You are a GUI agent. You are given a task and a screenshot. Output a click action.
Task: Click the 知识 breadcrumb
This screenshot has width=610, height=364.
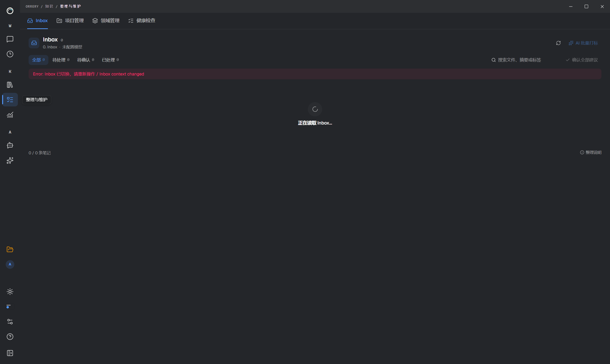pyautogui.click(x=49, y=6)
